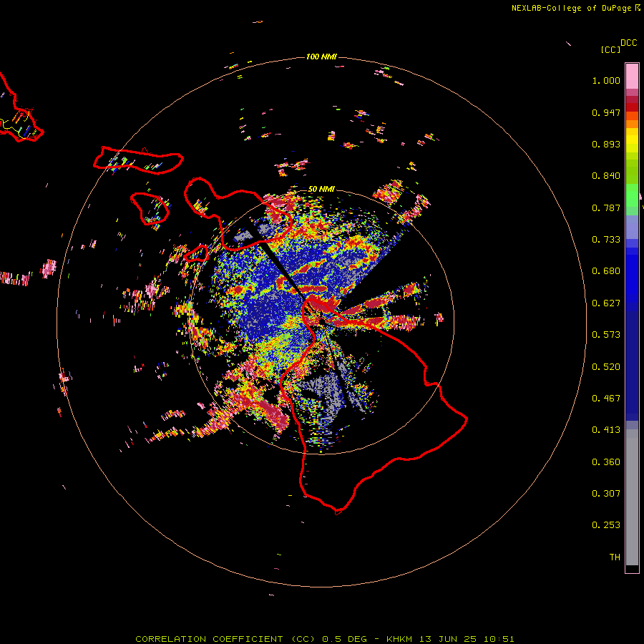
Task: Click the 0.840 scale value
Action: pyautogui.click(x=606, y=176)
